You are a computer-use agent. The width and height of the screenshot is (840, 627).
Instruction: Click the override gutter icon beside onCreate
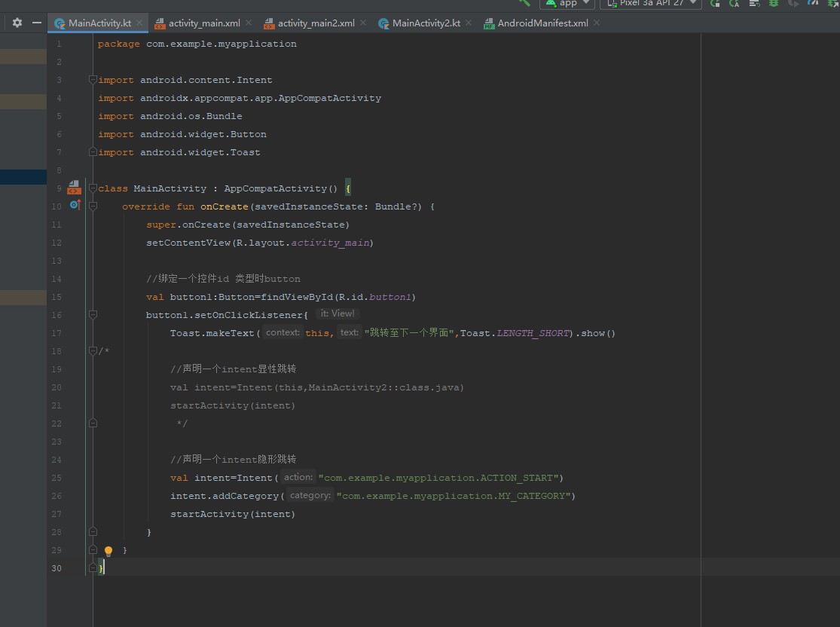(x=75, y=206)
